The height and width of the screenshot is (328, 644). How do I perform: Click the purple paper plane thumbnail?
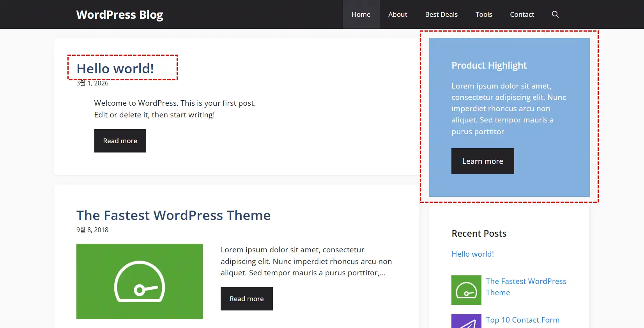pos(466,321)
